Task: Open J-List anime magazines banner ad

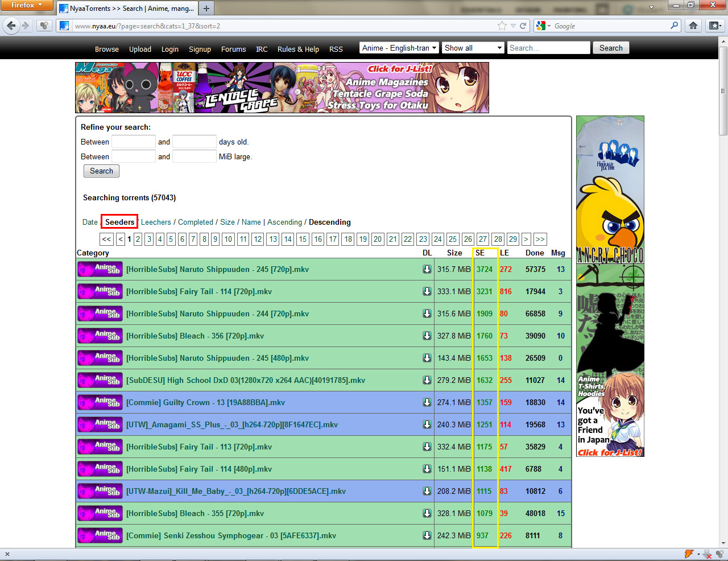Action: pos(282,88)
